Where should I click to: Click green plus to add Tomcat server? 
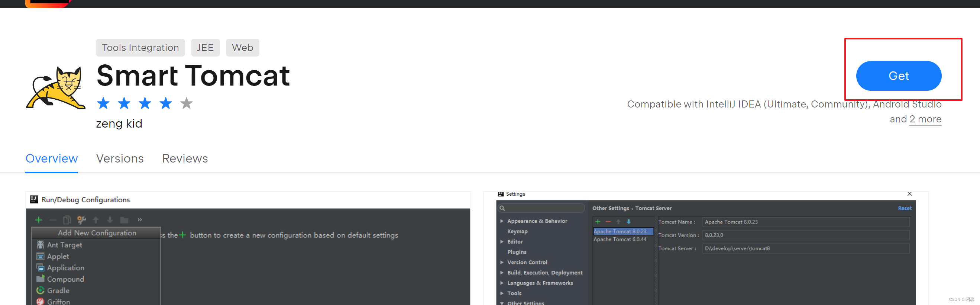598,222
